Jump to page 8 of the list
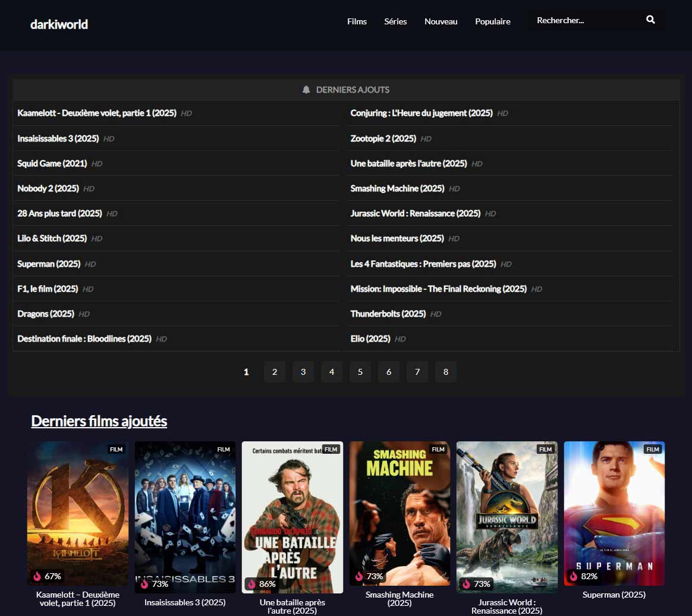Image resolution: width=692 pixels, height=616 pixels. coord(446,372)
